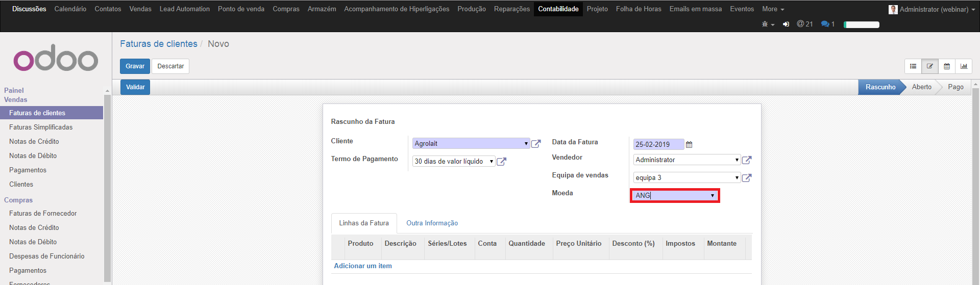Select Notas de Crédito under Vendas
The height and width of the screenshot is (285, 980).
click(34, 142)
